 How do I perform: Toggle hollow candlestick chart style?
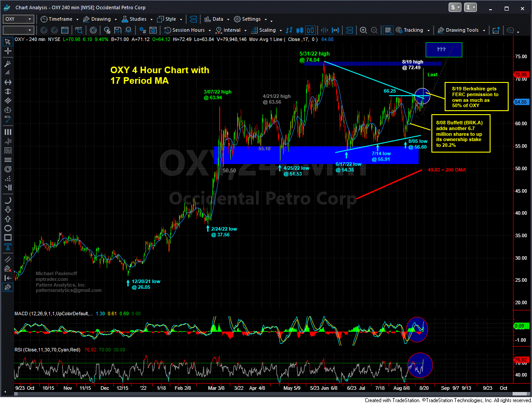[x=310, y=30]
